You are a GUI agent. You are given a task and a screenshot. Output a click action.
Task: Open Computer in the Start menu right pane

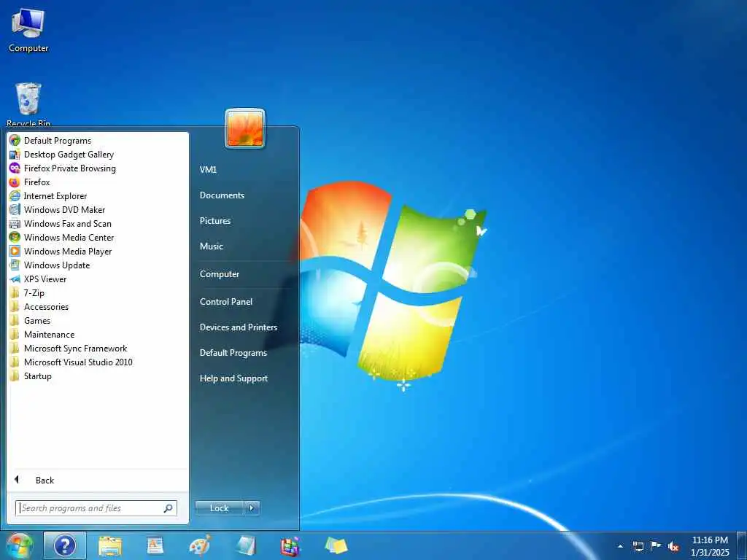[219, 274]
